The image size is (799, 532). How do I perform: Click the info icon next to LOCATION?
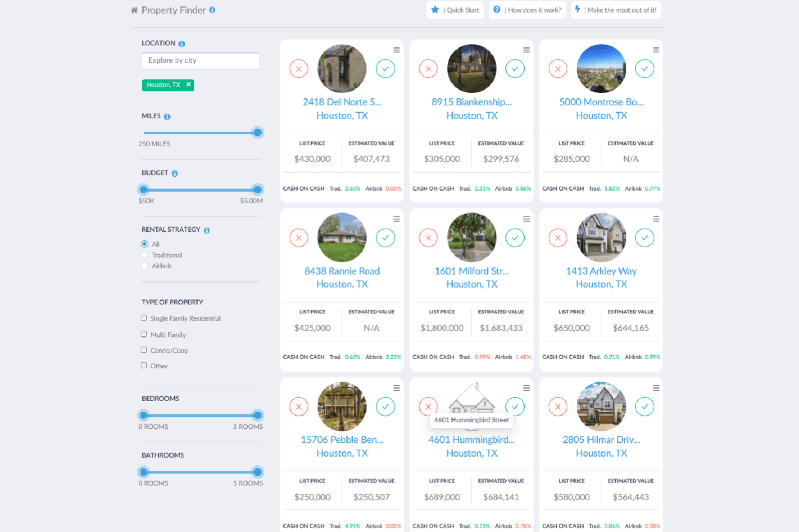point(182,43)
